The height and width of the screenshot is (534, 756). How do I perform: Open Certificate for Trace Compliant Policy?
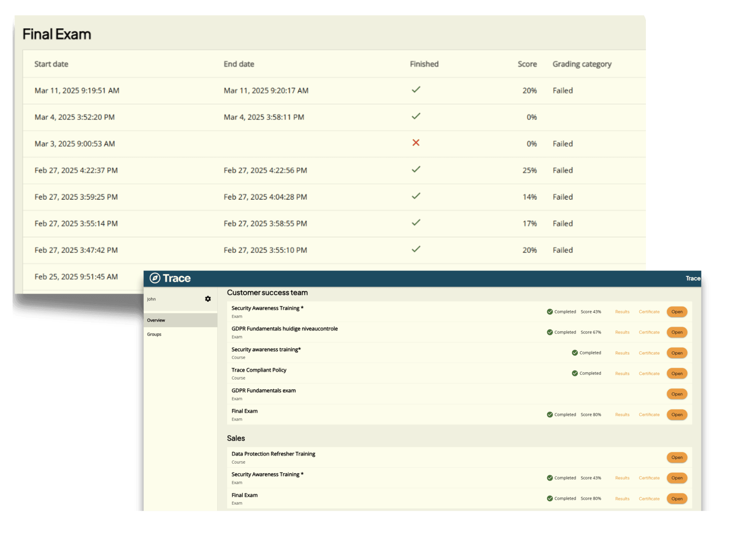pos(649,373)
